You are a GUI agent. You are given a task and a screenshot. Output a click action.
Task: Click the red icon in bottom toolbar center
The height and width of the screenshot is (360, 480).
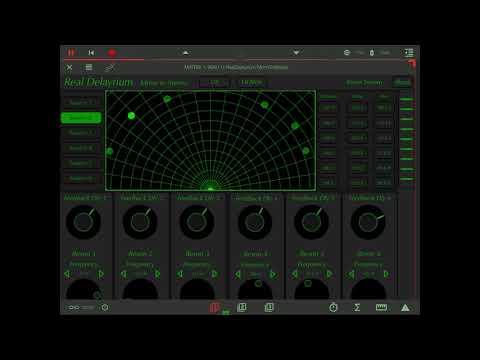click(215, 307)
